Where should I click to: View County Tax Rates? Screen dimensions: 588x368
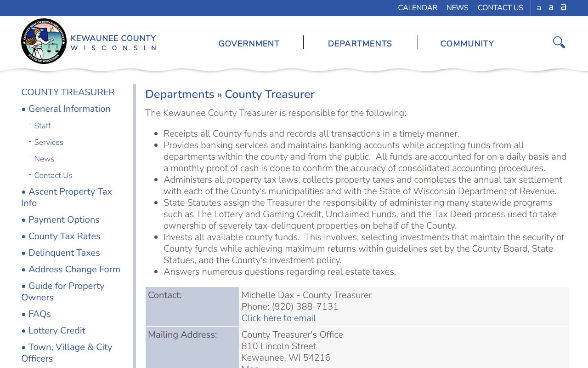click(x=64, y=236)
